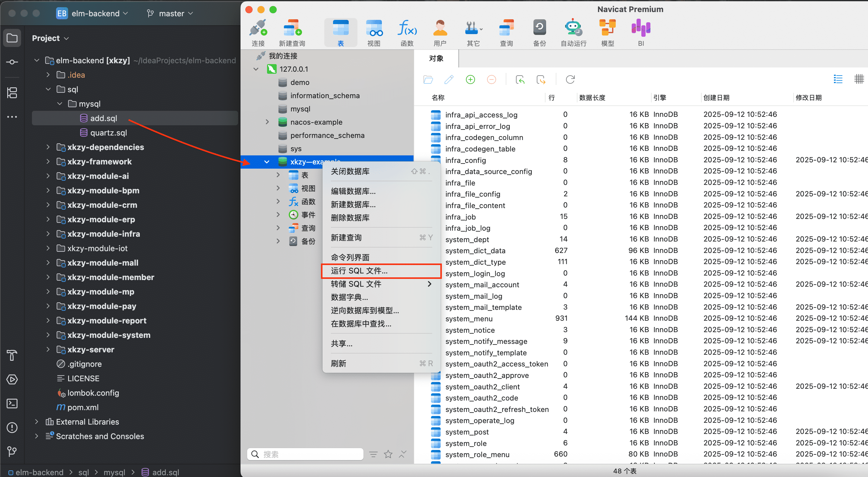This screenshot has width=868, height=477.
Task: Switch to grid view mode
Action: 859,79
